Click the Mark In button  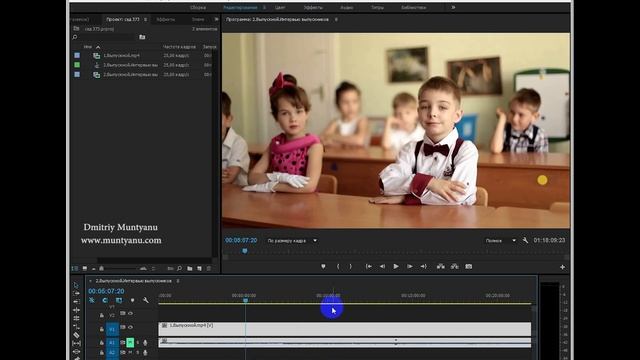tap(338, 267)
